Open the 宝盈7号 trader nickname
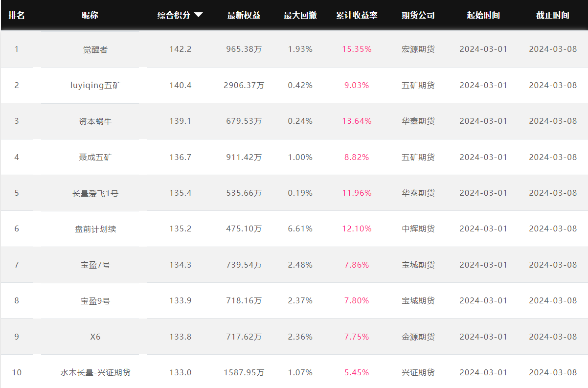The image size is (588, 388). [x=95, y=265]
